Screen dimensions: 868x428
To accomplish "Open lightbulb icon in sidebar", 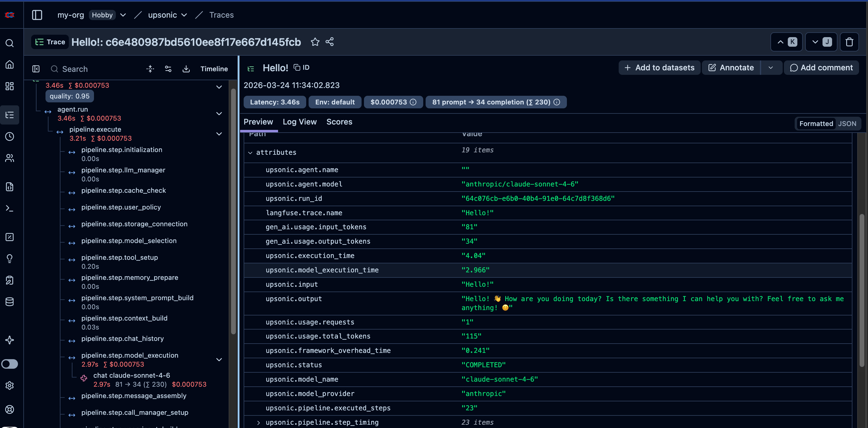I will (10, 259).
